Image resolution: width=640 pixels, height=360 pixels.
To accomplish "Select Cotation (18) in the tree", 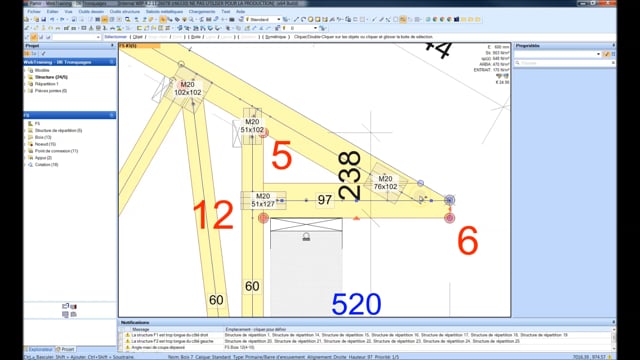I will click(x=47, y=164).
